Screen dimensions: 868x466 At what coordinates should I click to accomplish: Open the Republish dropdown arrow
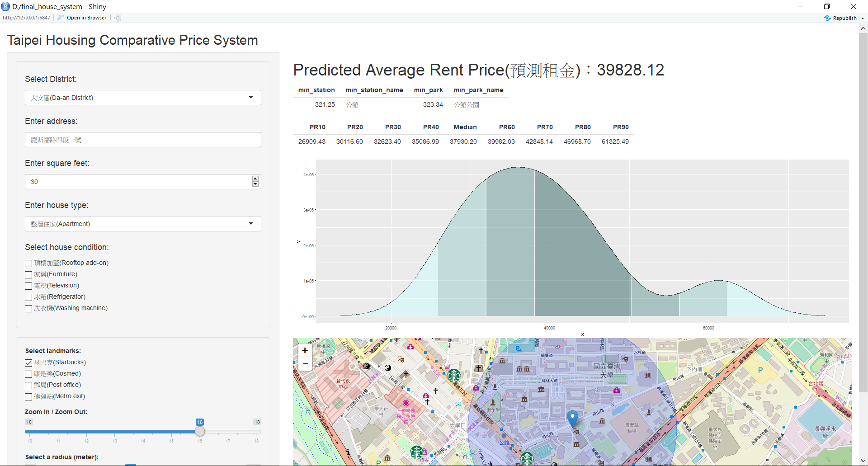(862, 18)
